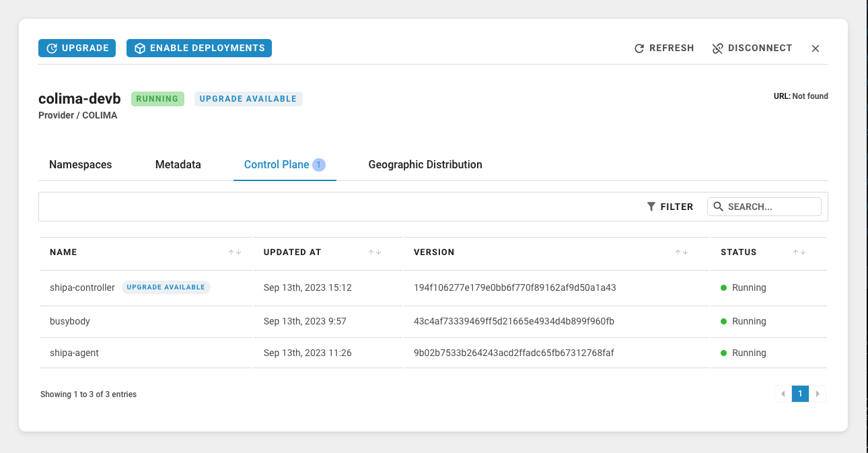Click the green RUNNING cluster badge
Screen dimensions: 868x453
pos(157,99)
